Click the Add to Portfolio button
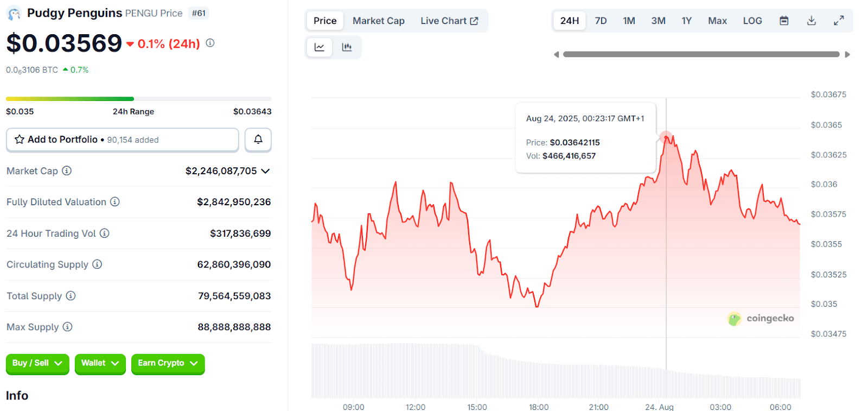 [x=123, y=140]
